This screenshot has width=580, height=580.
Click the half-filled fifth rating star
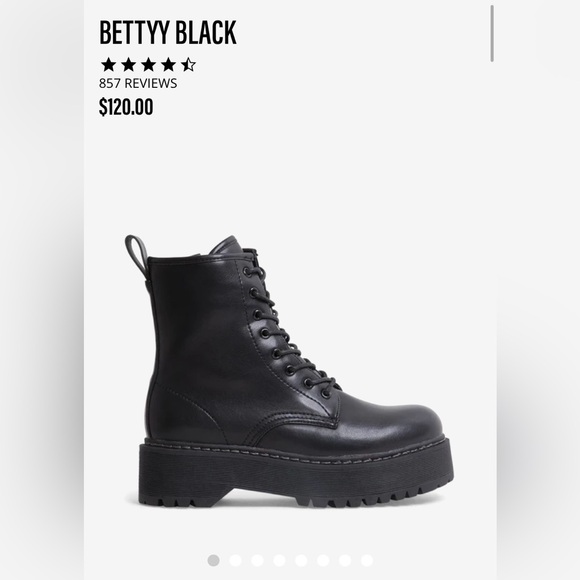188,64
